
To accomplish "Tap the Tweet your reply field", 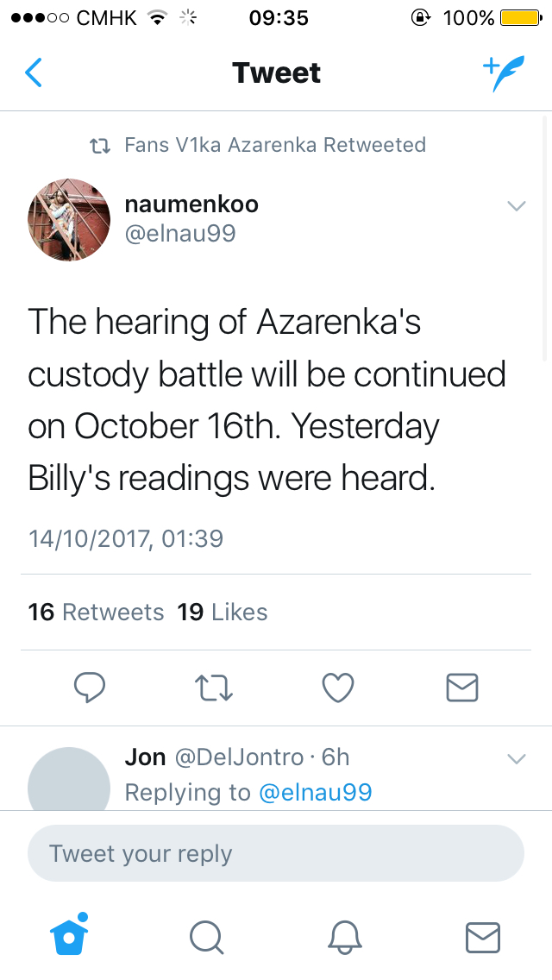I will [x=276, y=854].
